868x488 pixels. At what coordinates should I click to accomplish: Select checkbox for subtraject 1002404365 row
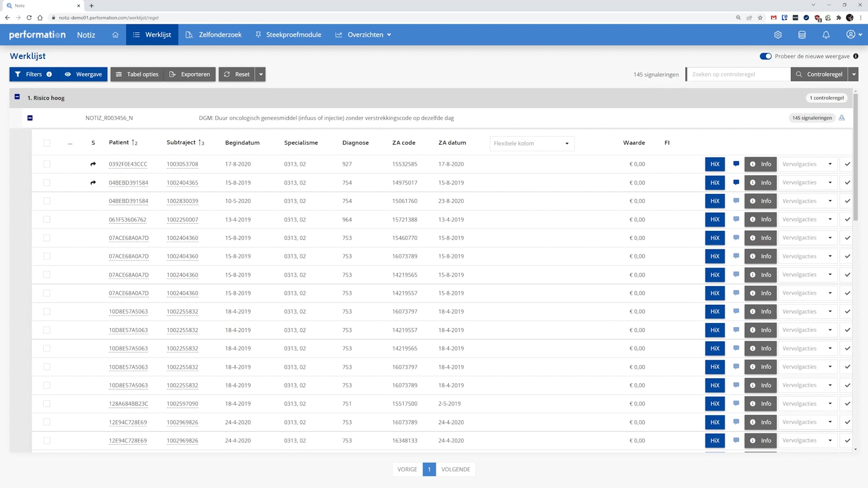pyautogui.click(x=47, y=183)
